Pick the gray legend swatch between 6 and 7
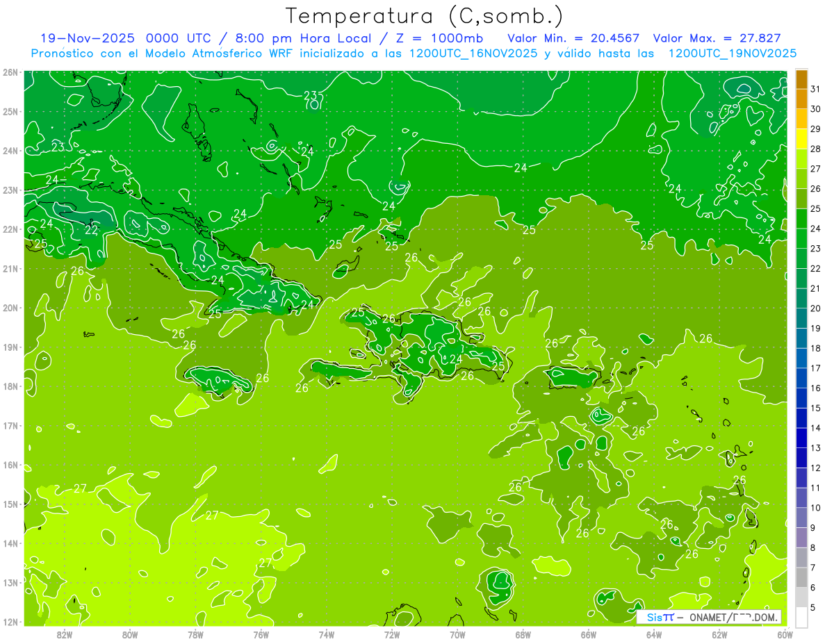 pos(801,577)
